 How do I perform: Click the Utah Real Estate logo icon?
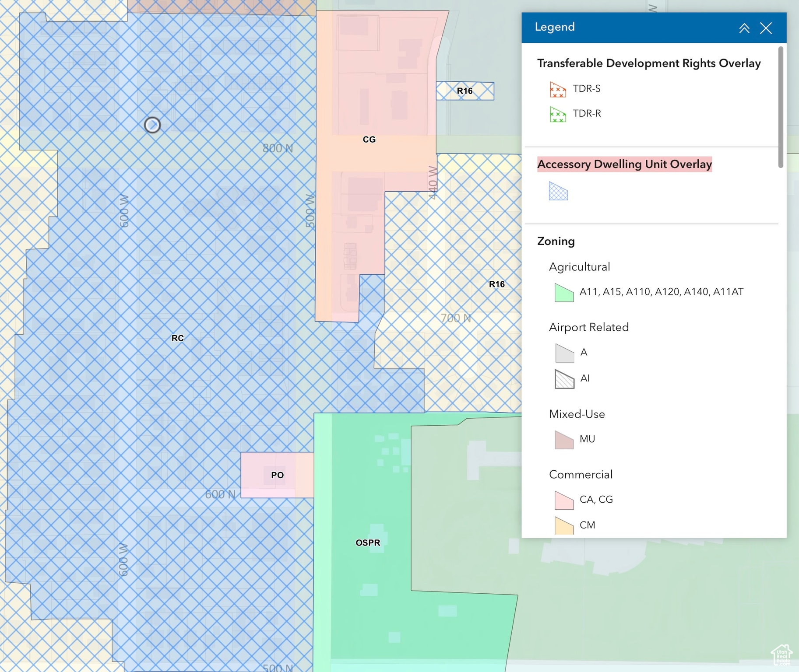782,655
